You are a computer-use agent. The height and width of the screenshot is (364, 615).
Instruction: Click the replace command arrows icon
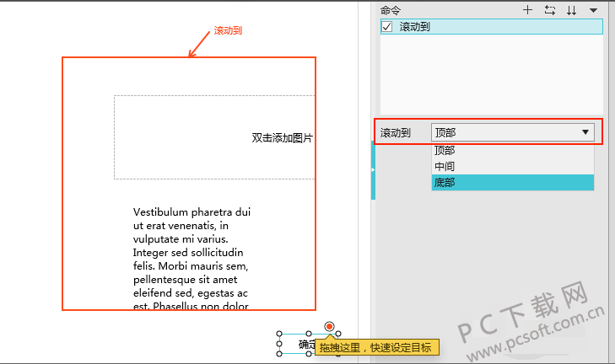tap(550, 10)
